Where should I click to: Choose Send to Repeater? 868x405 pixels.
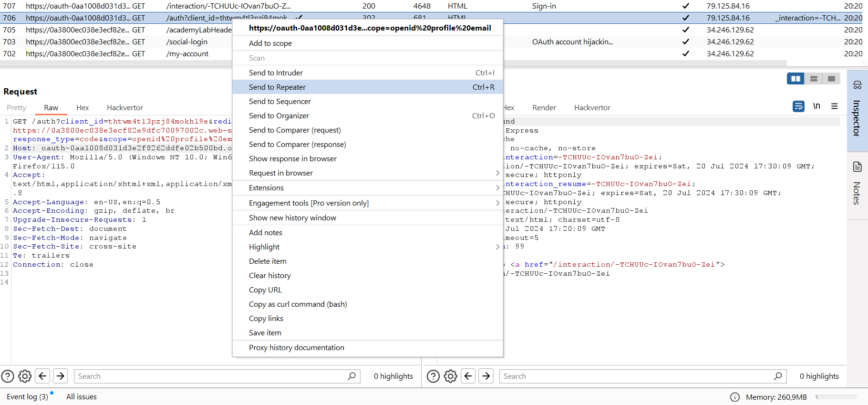(367, 87)
